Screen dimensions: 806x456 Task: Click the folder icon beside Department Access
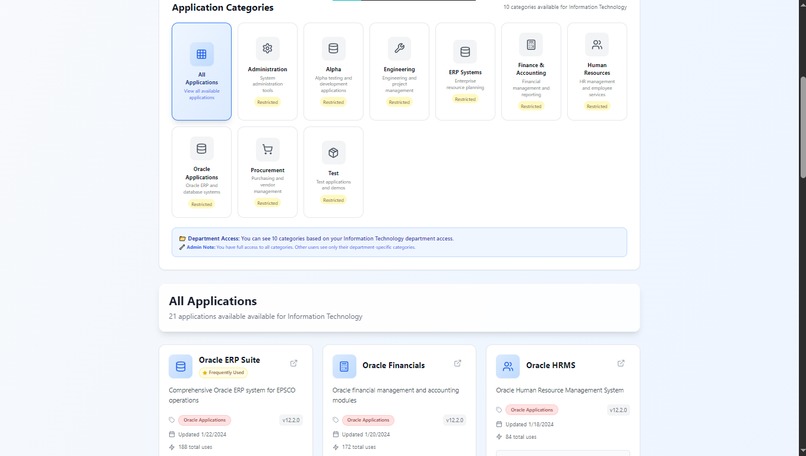(182, 239)
